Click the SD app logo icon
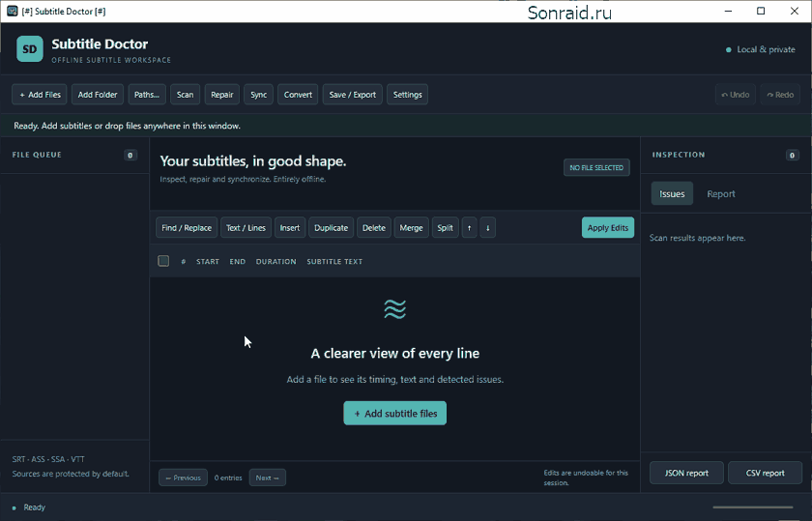This screenshot has width=812, height=521. tap(30, 49)
